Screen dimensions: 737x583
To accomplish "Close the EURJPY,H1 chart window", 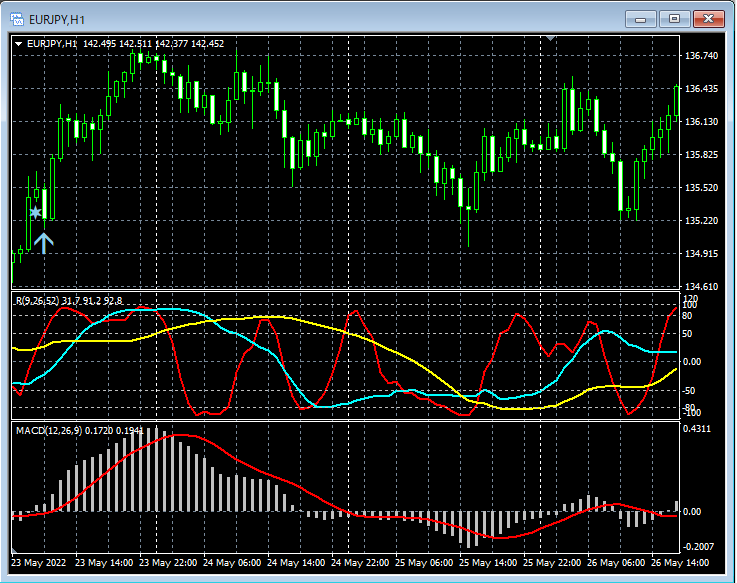I will click(710, 18).
